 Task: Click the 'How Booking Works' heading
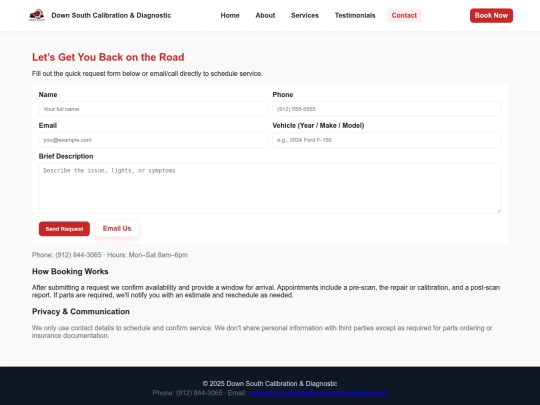coord(70,271)
